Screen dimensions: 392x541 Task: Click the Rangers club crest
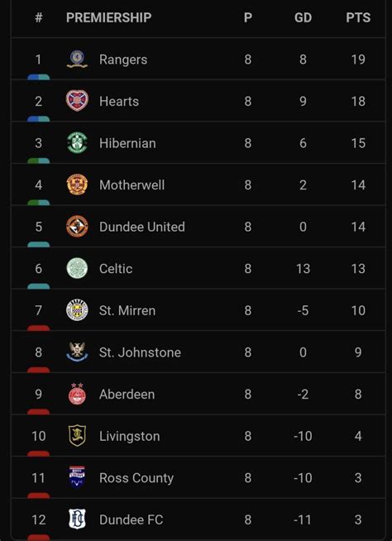77,59
